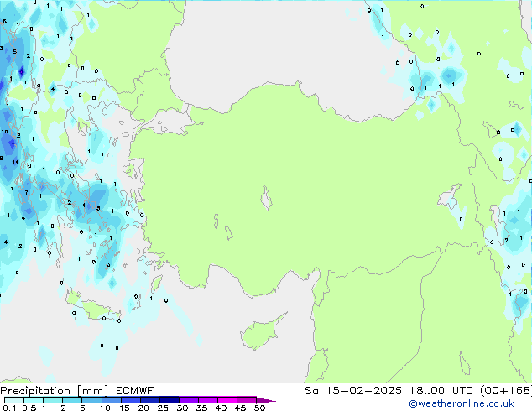
Task: Click the legend scale label "40"
Action: tap(221, 408)
